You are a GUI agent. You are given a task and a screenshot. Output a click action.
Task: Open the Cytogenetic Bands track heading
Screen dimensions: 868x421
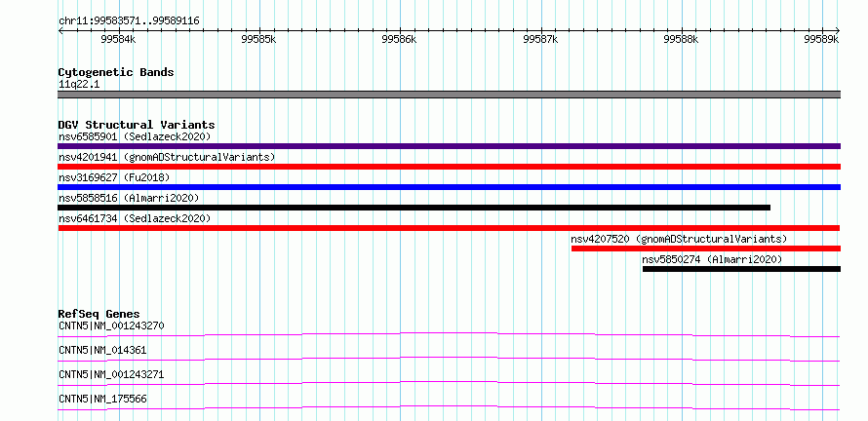pyautogui.click(x=116, y=72)
